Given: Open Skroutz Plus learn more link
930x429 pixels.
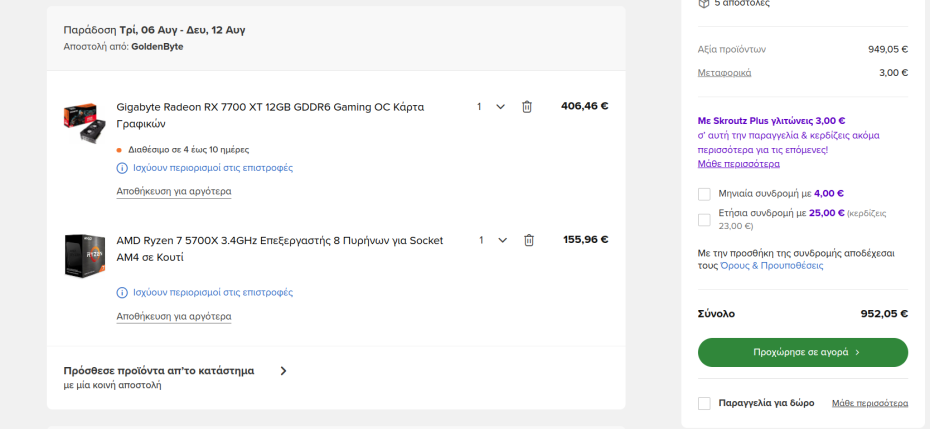Looking at the screenshot, I should (738, 163).
